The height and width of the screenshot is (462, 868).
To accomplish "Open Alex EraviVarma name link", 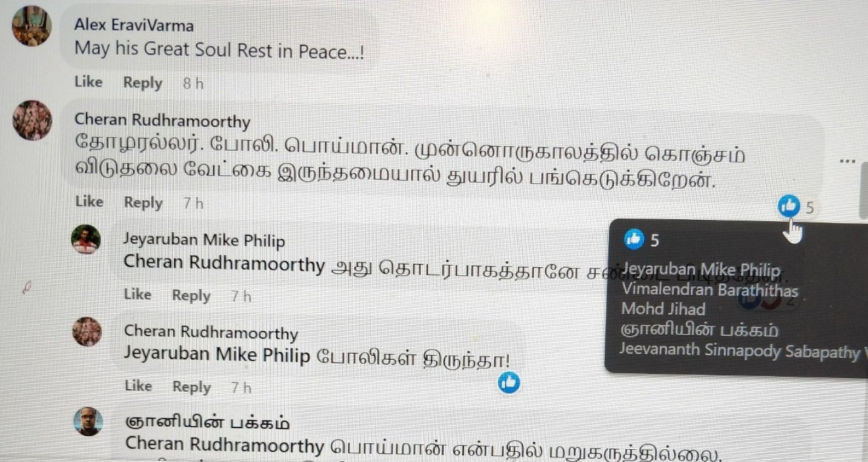I will (134, 26).
